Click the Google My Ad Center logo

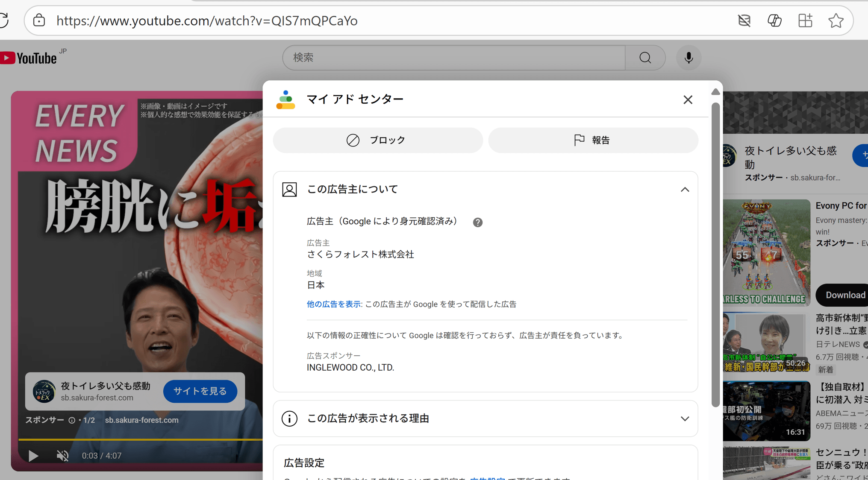tap(285, 100)
